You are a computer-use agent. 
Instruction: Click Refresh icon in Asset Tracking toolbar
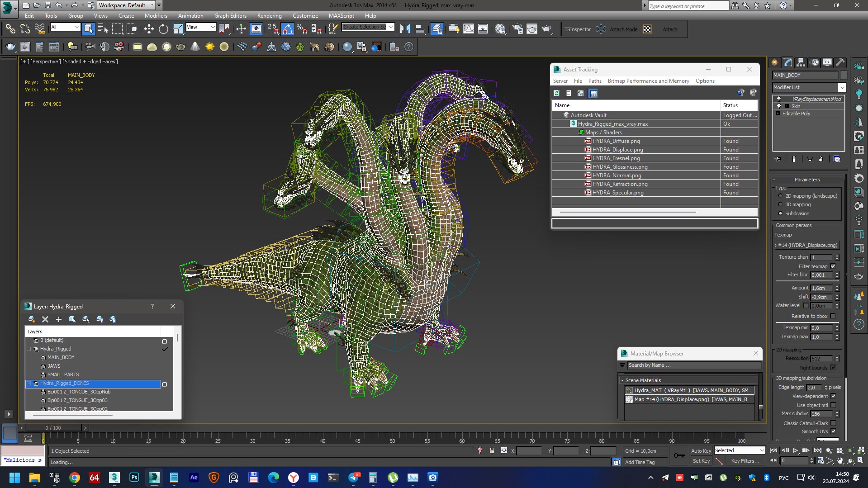point(557,93)
